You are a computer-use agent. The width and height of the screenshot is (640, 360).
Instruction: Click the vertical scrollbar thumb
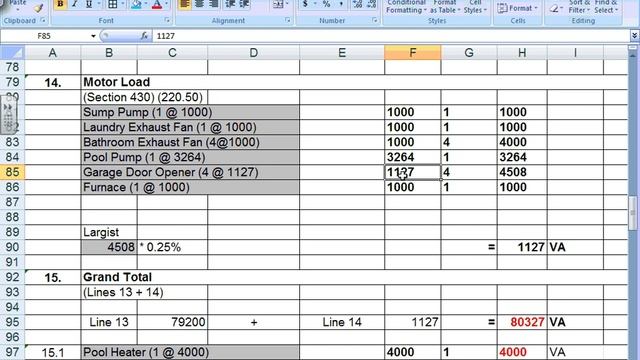click(633, 213)
